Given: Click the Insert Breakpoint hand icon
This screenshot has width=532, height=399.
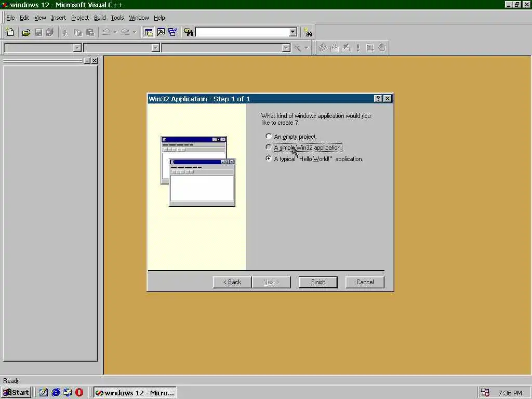Looking at the screenshot, I should 382,47.
